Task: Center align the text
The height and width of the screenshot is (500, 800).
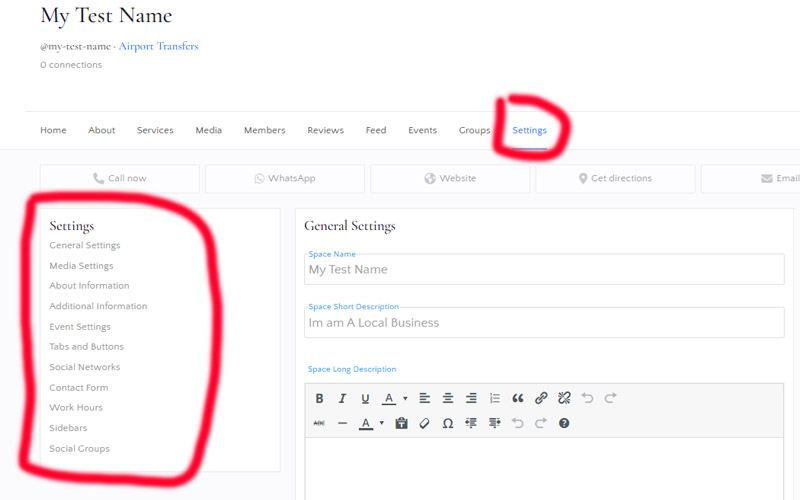Action: pyautogui.click(x=448, y=398)
